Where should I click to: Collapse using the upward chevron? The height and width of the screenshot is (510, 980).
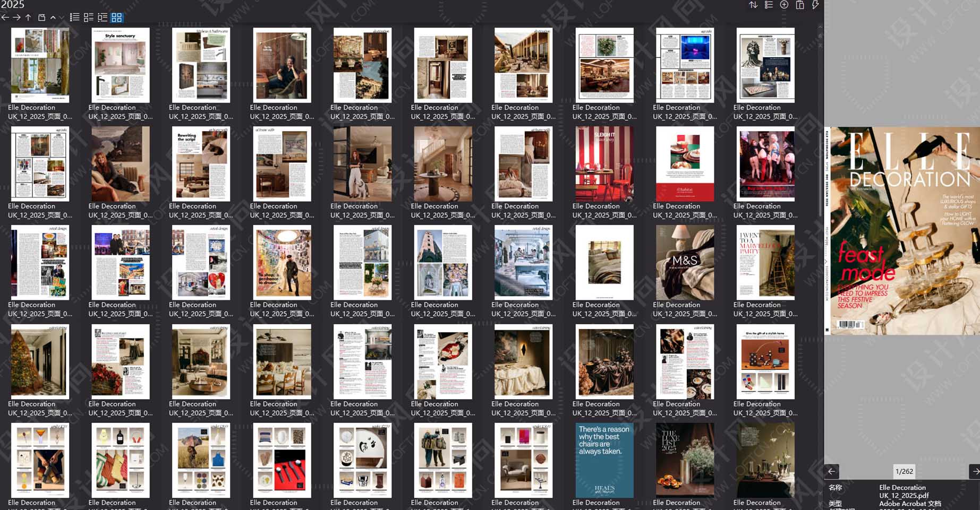52,18
